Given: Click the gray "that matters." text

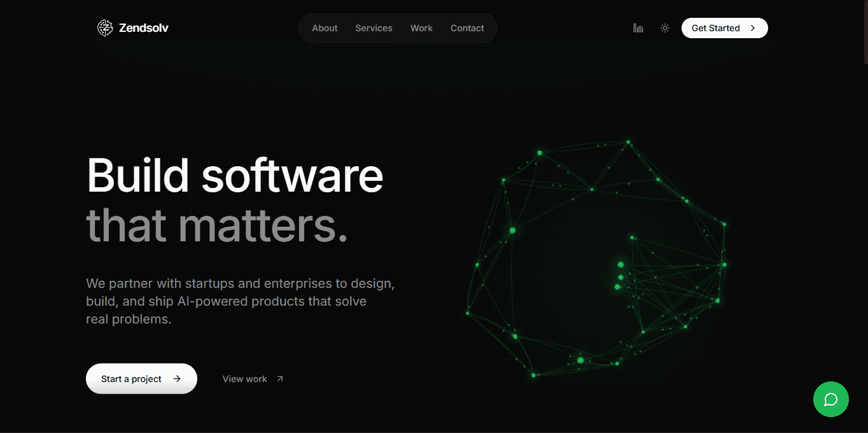Looking at the screenshot, I should [217, 225].
